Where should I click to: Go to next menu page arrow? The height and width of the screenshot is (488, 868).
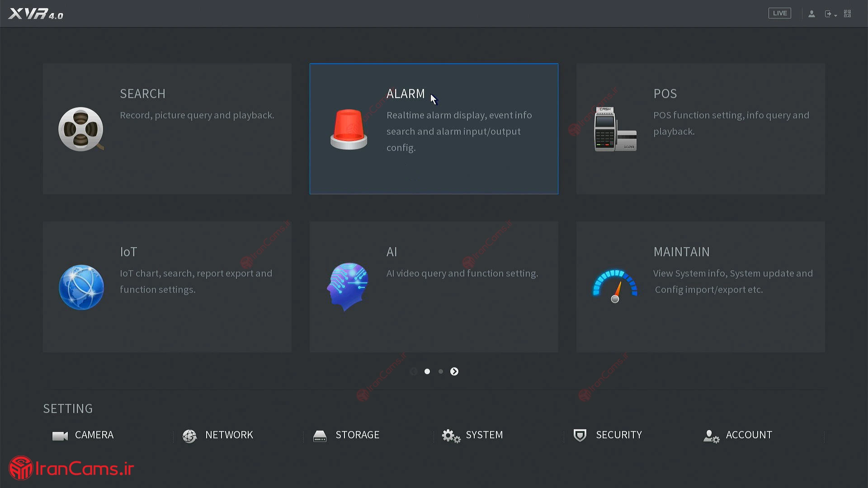click(454, 371)
